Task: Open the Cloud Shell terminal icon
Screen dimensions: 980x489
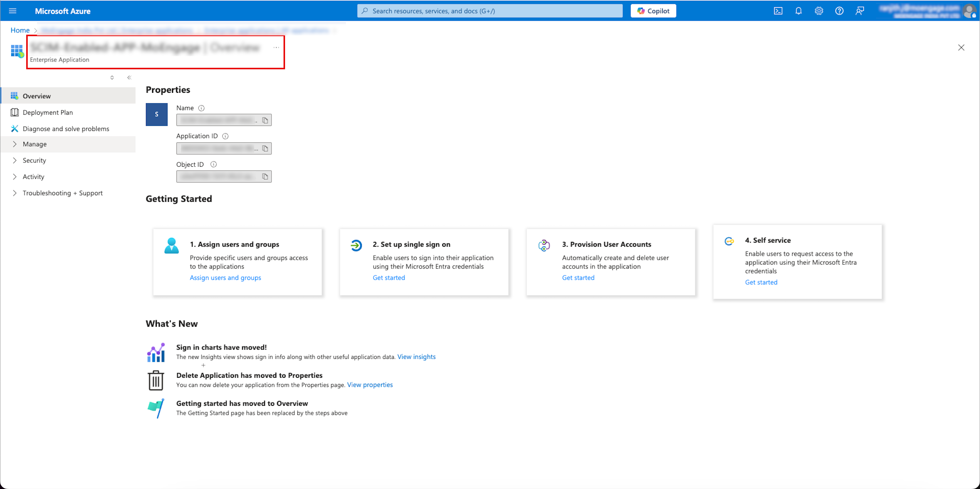Action: [778, 11]
